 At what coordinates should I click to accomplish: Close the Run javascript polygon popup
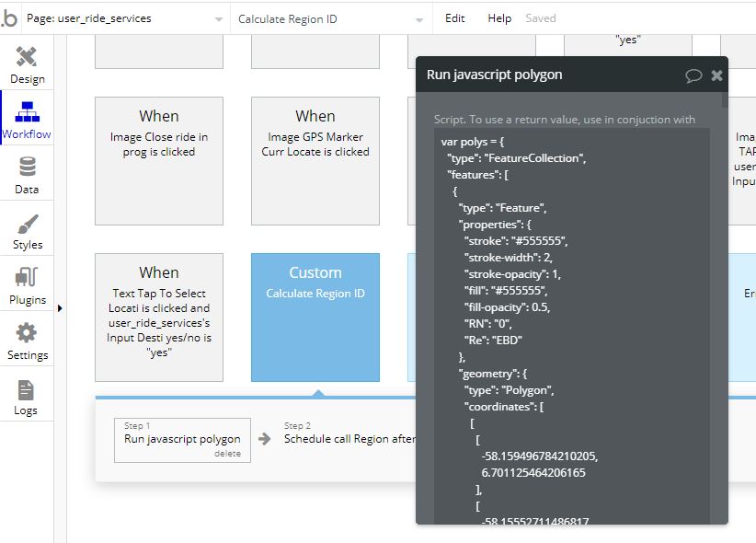(x=716, y=75)
